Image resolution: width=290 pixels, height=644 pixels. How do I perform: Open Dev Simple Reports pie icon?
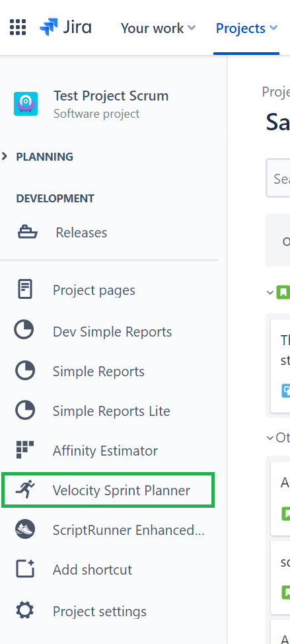(24, 331)
